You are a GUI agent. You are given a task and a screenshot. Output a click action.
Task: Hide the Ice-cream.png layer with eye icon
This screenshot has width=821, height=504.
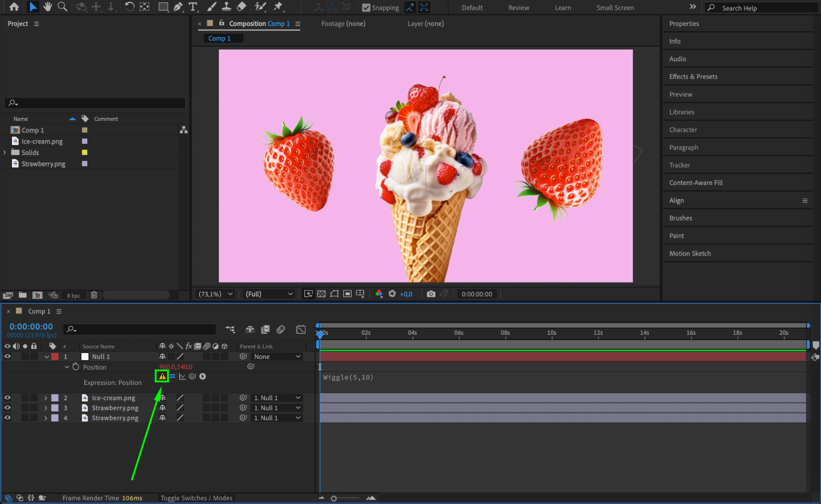pos(7,398)
